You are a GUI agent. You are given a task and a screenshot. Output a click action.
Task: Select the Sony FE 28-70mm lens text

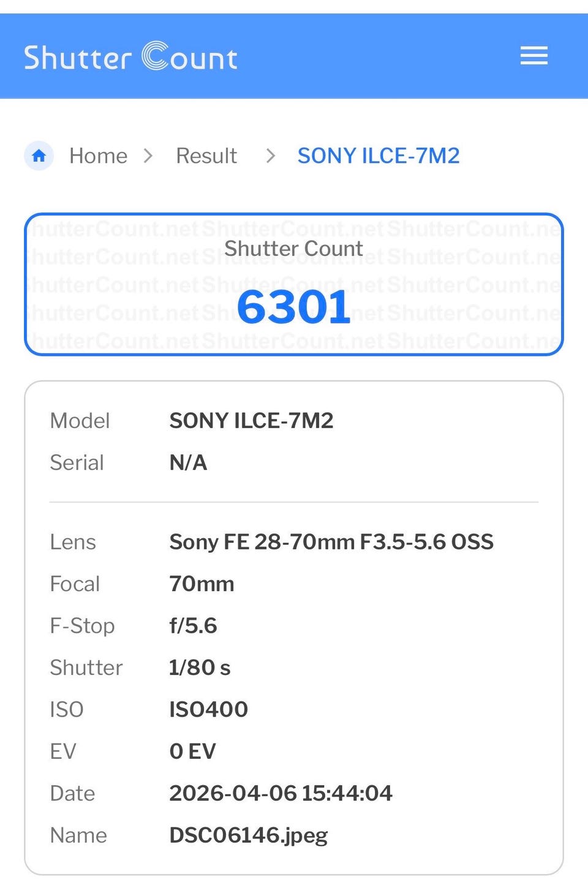pyautogui.click(x=331, y=542)
